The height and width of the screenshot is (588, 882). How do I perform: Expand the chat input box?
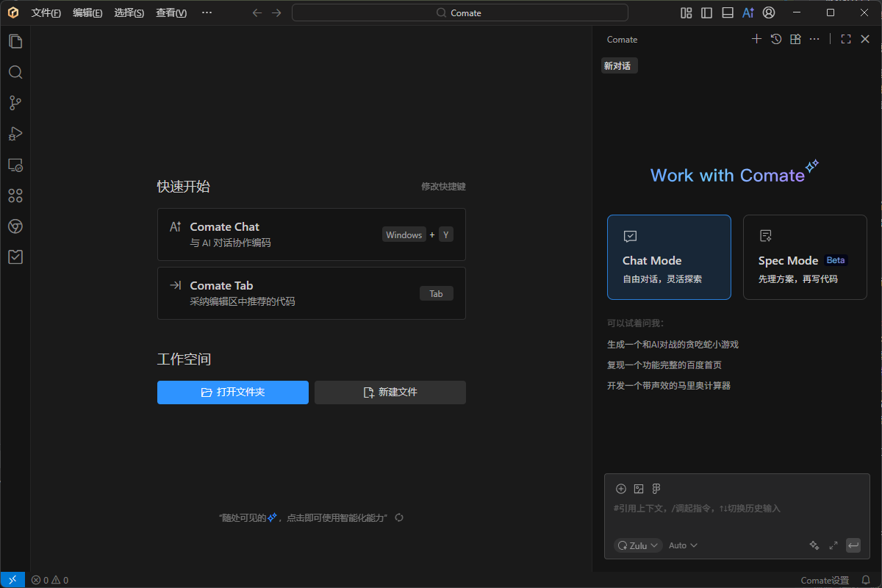pyautogui.click(x=833, y=545)
